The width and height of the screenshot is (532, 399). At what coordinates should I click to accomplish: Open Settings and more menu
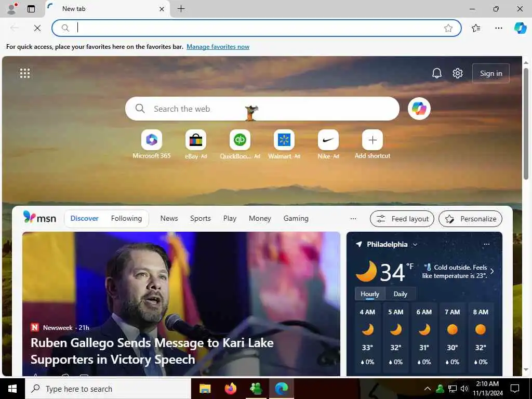click(x=498, y=28)
